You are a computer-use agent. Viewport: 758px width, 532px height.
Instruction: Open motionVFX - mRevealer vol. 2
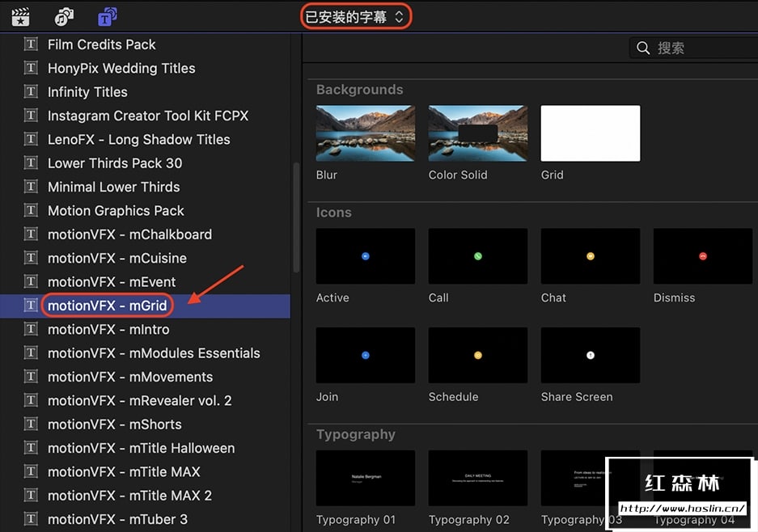pyautogui.click(x=145, y=400)
